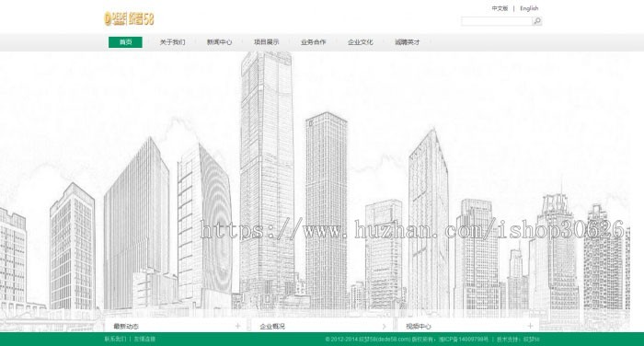The width and height of the screenshot is (644, 346).
Task: Click the 最新动态 panel title
Action: click(x=126, y=327)
